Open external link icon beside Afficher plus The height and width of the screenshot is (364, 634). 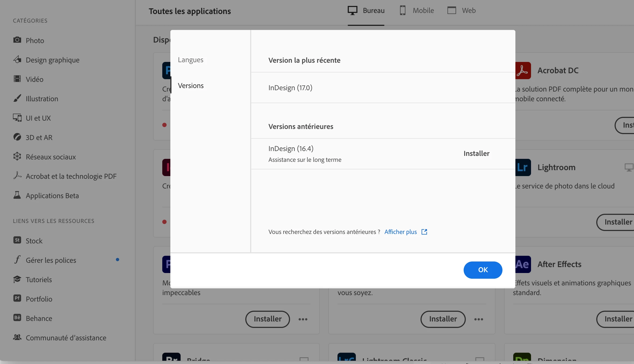pos(424,232)
